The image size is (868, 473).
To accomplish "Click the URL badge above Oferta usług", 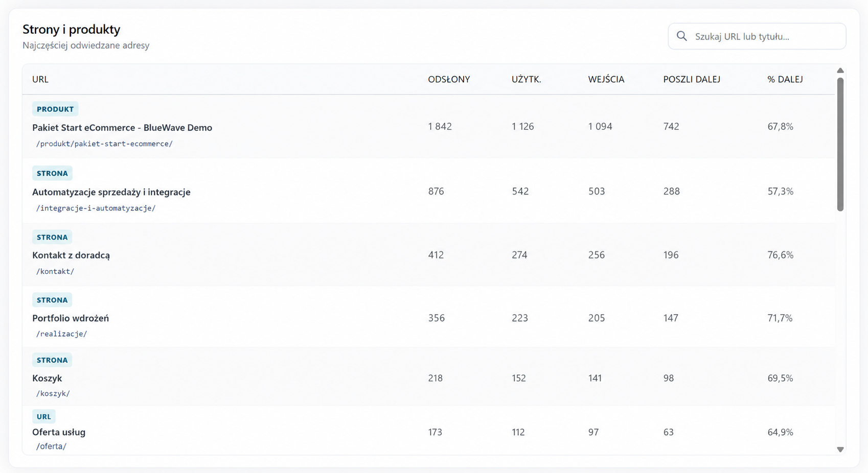I will click(44, 416).
